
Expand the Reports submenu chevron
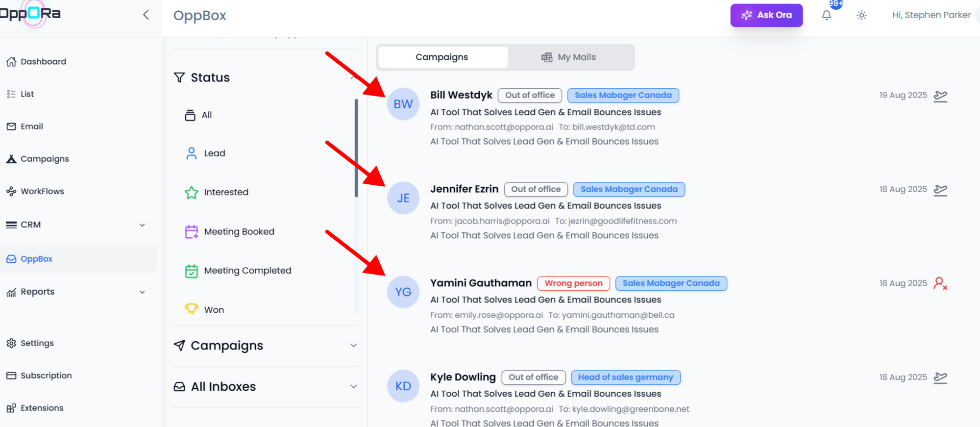(x=142, y=292)
